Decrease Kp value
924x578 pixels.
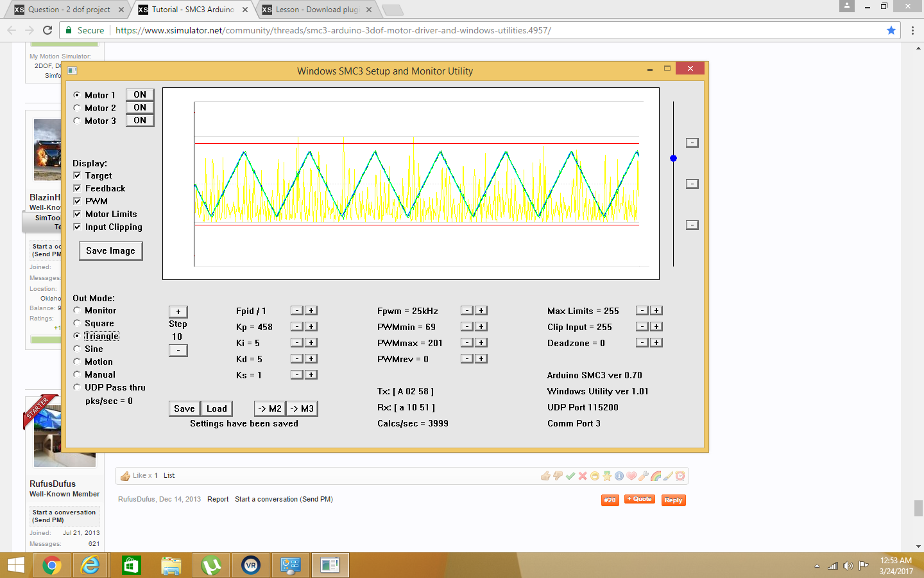tap(297, 327)
